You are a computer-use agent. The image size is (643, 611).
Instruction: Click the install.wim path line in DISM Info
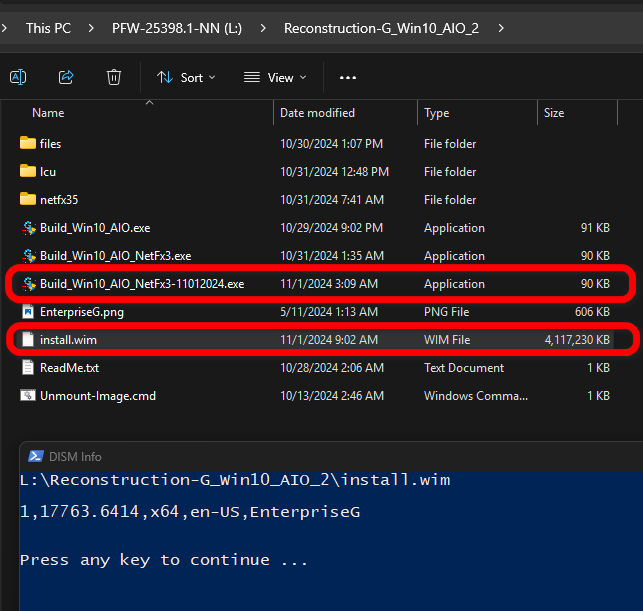[x=235, y=480]
